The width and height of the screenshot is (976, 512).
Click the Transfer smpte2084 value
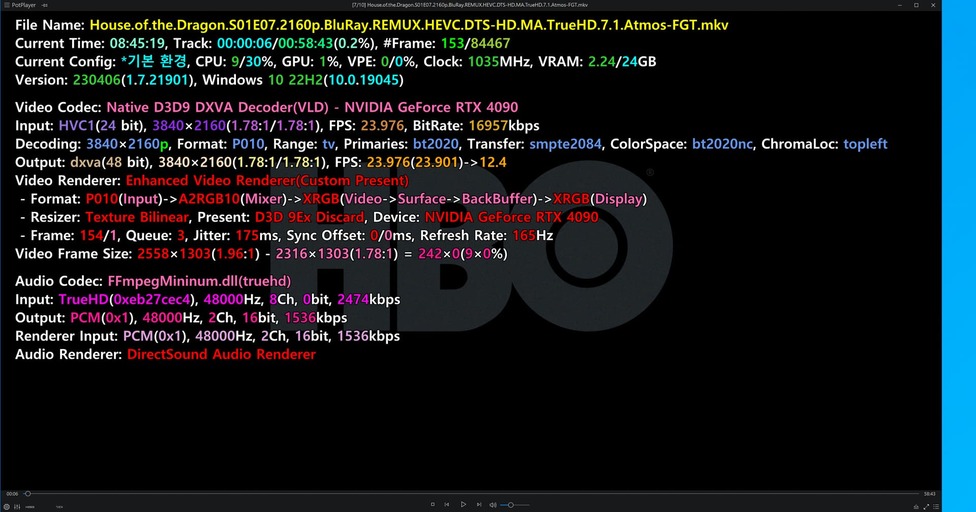click(565, 144)
